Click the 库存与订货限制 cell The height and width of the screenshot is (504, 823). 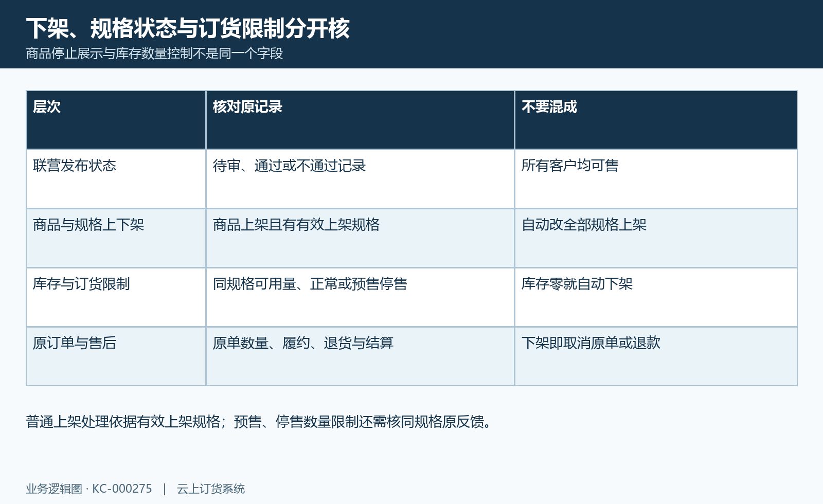[116, 297]
